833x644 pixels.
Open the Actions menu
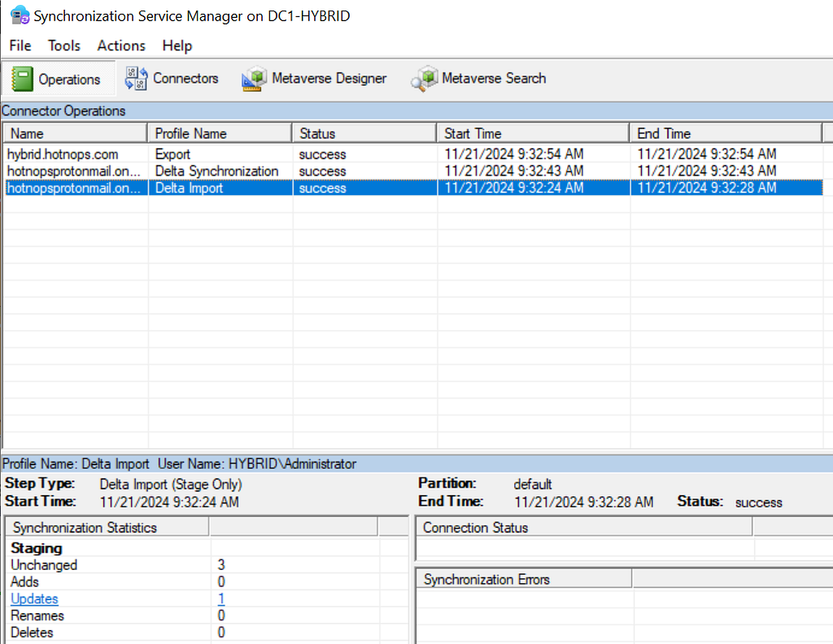click(121, 46)
